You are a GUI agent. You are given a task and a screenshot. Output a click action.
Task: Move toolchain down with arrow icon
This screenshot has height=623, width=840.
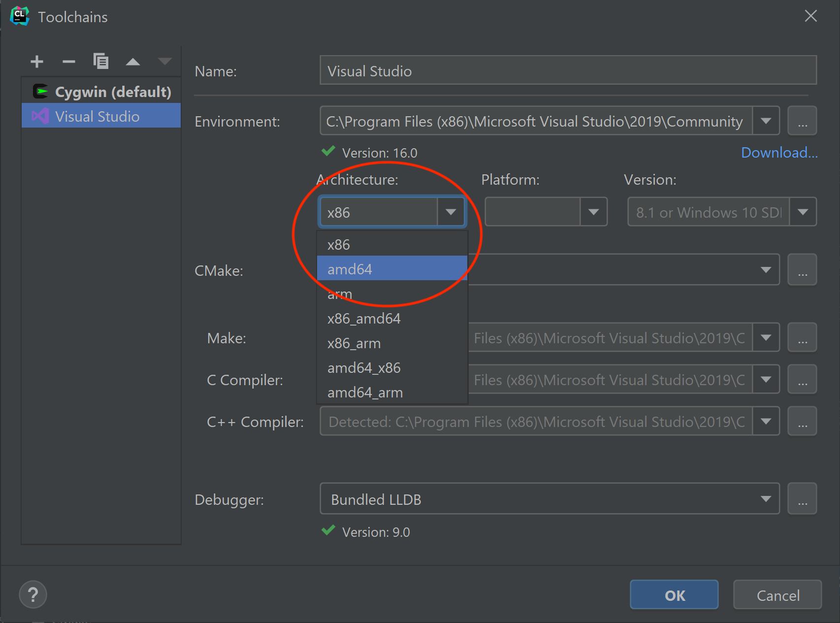click(x=164, y=62)
